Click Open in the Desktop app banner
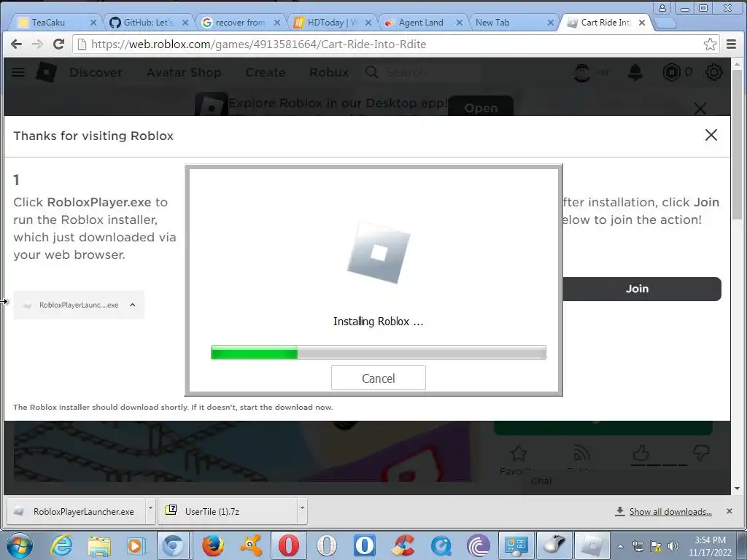This screenshot has width=747, height=560. tap(481, 106)
